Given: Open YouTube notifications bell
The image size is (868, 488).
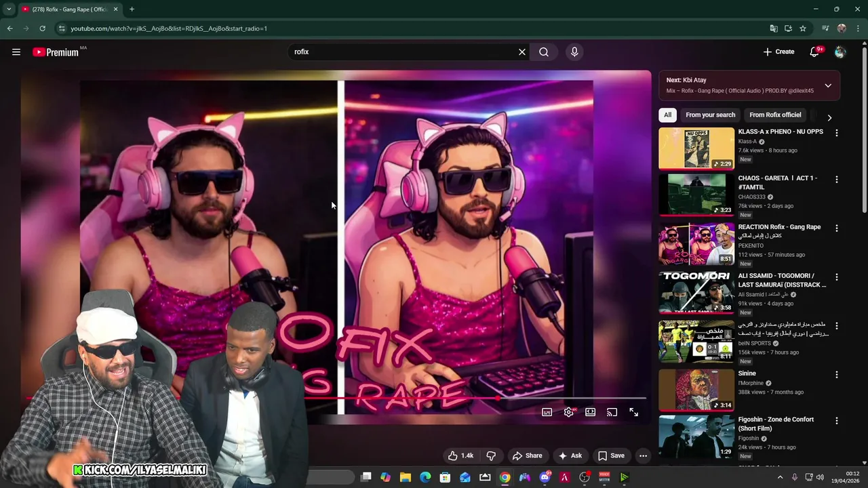Looking at the screenshot, I should click(x=815, y=52).
